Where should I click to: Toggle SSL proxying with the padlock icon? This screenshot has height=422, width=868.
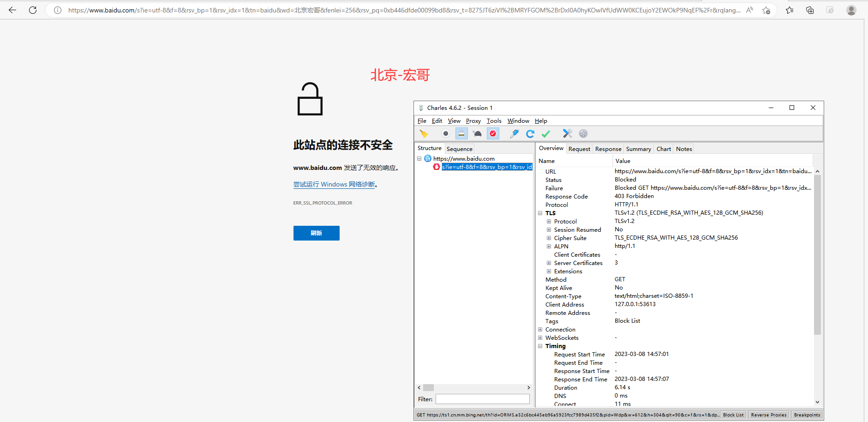click(461, 134)
